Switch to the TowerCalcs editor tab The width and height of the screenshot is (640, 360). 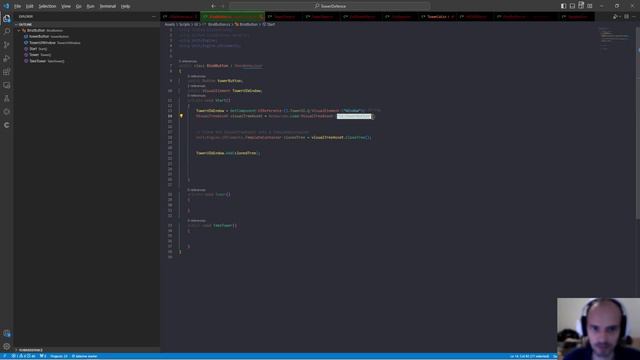[438, 17]
